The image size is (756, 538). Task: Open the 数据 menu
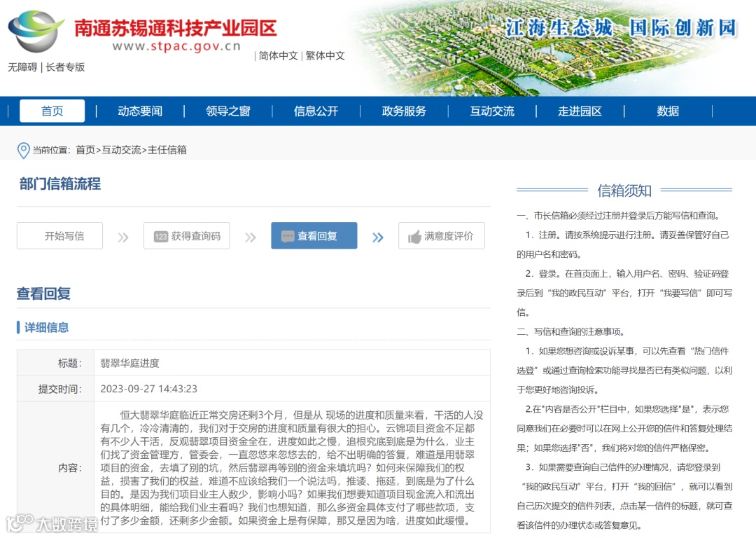[668, 111]
